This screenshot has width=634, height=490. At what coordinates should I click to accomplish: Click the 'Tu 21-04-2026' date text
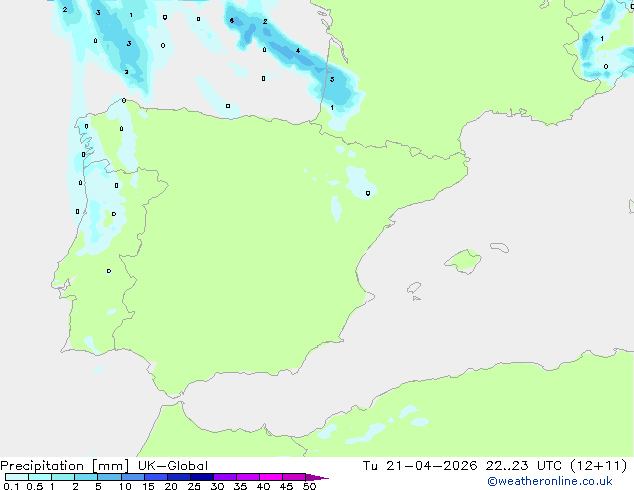[x=420, y=466]
